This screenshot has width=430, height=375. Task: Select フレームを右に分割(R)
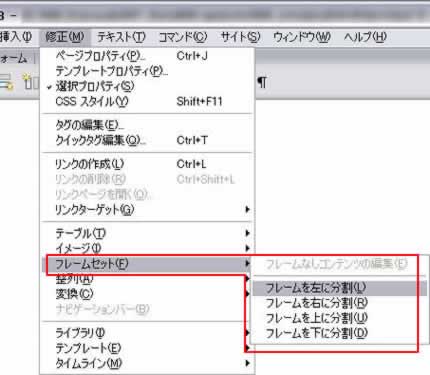(339, 303)
